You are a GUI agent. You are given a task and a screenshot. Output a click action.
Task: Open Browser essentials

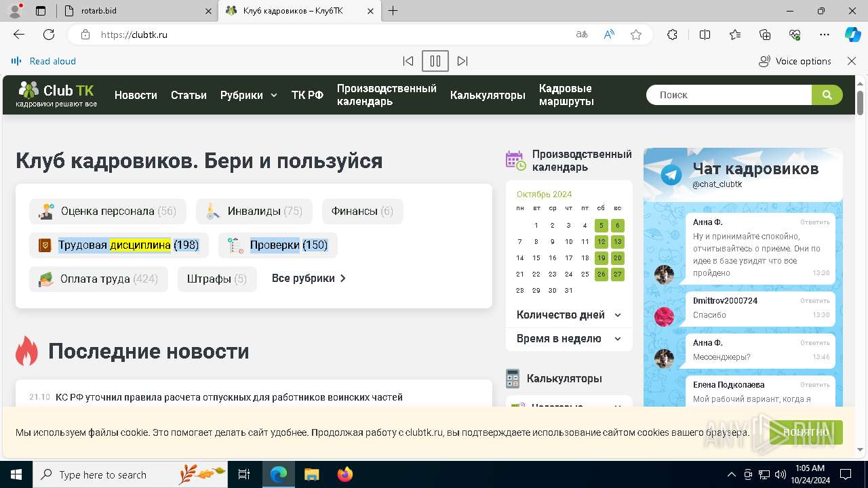coord(795,35)
